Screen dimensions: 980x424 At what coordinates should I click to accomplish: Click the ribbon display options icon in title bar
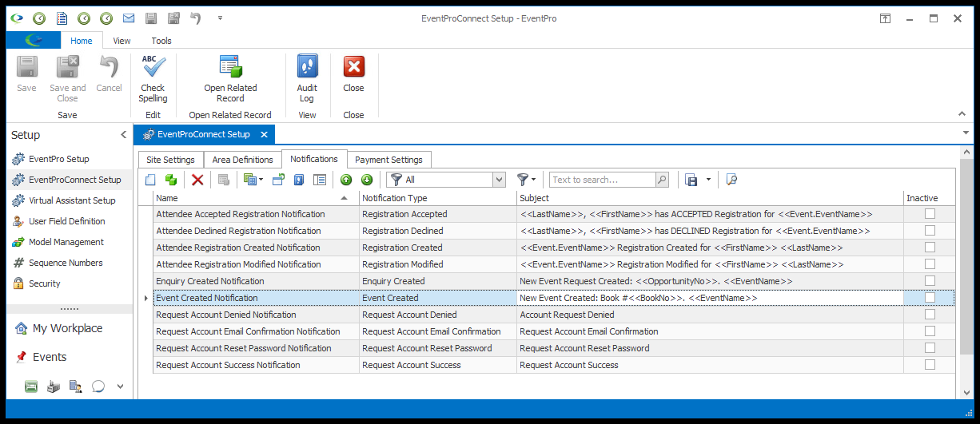point(886,18)
